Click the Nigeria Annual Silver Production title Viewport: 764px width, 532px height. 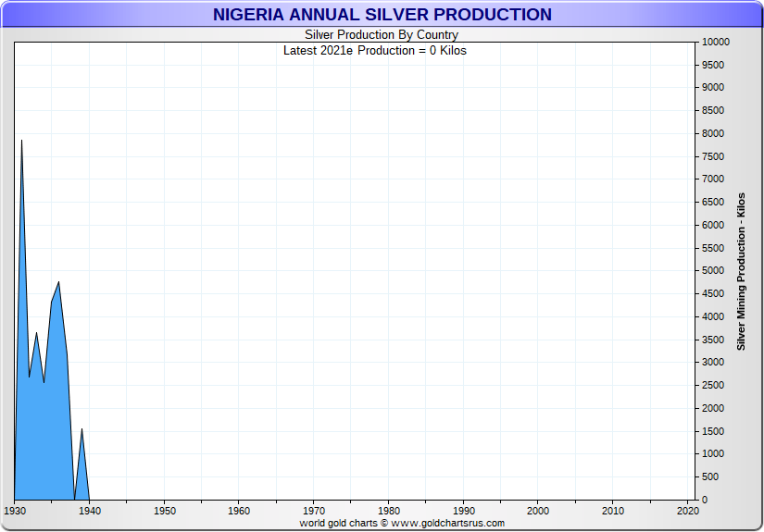[x=382, y=15]
